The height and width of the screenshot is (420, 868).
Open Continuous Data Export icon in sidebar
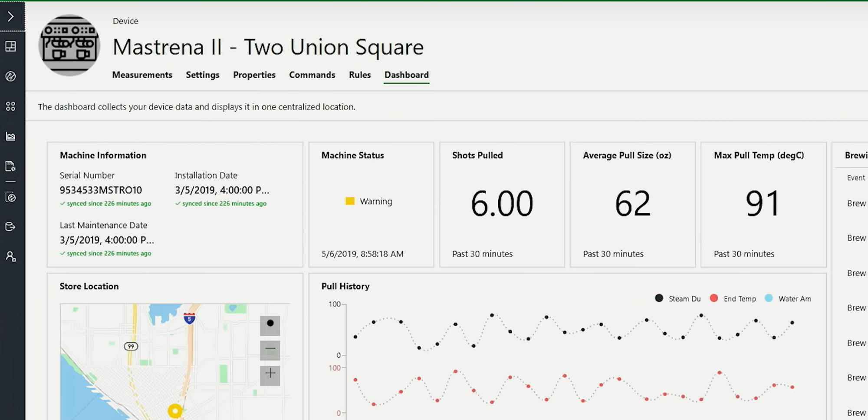11,227
